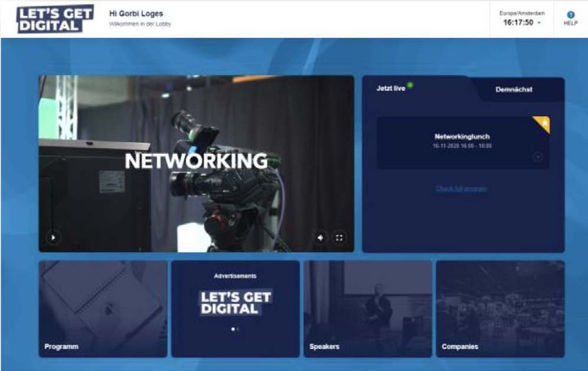Click the clock showing 16:17:50
588x371 pixels.
(518, 23)
